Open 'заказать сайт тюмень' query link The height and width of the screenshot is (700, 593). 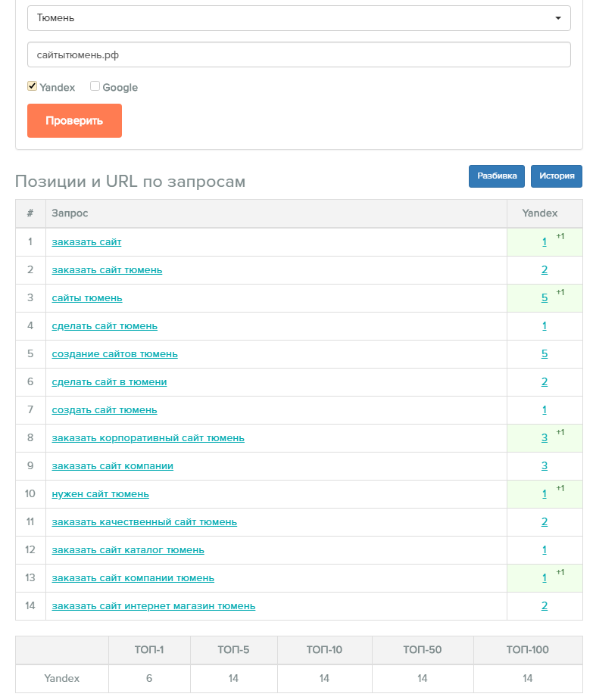[107, 270]
